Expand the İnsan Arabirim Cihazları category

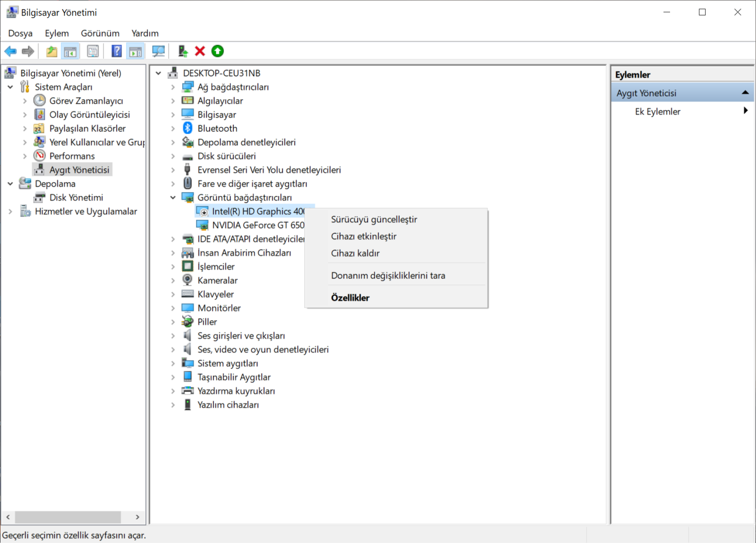pyautogui.click(x=173, y=253)
